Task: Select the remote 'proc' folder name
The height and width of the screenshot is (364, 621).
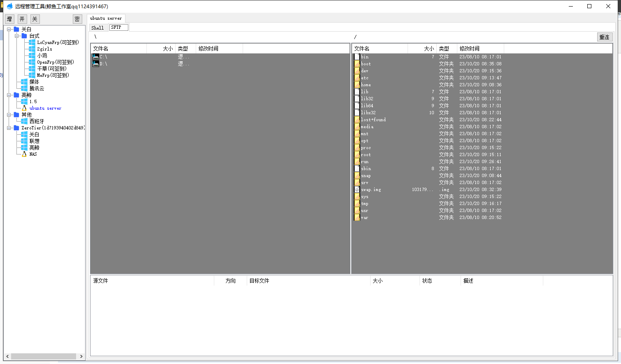Action: pyautogui.click(x=366, y=147)
